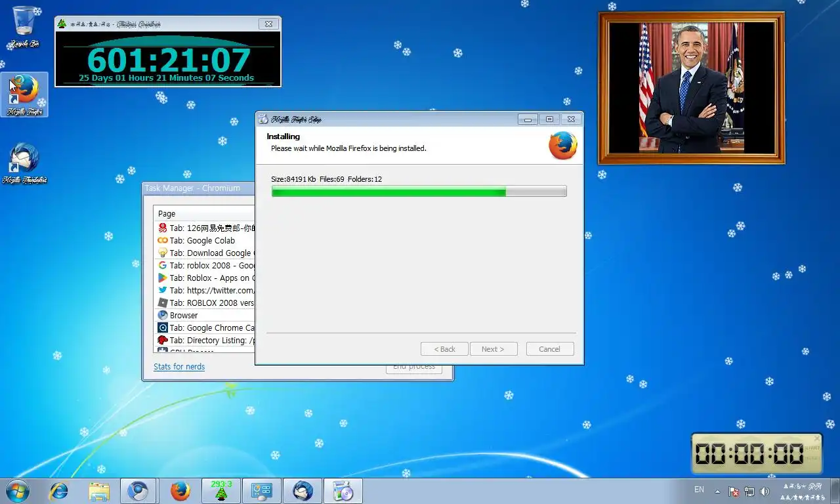The image size is (840, 504).
Task: Click the 00:00:00 stopwatch gadget display
Action: click(749, 453)
